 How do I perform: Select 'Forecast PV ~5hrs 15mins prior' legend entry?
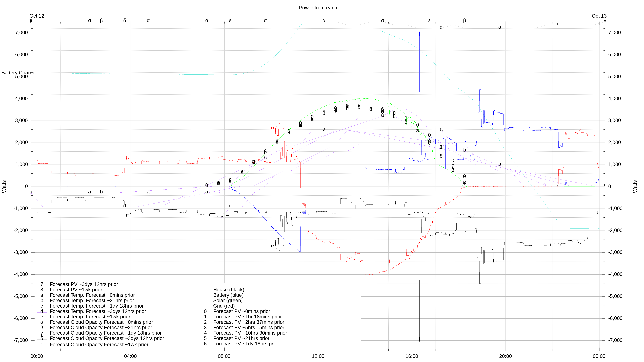[x=249, y=328]
